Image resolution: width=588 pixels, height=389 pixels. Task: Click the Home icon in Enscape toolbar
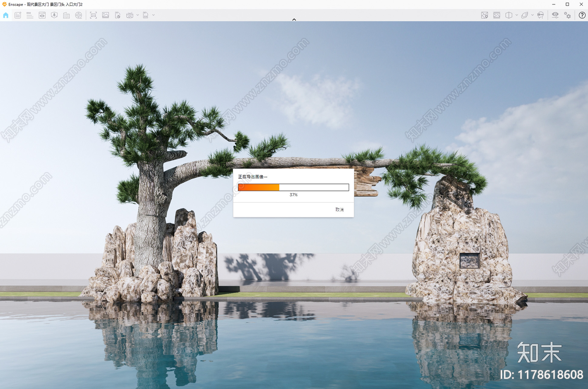point(6,15)
